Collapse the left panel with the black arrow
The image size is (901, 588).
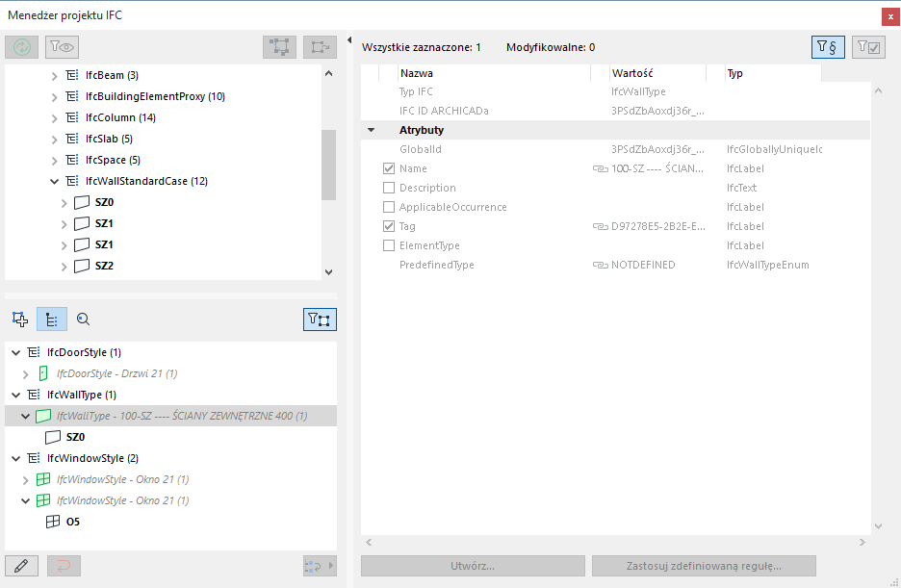pos(349,39)
